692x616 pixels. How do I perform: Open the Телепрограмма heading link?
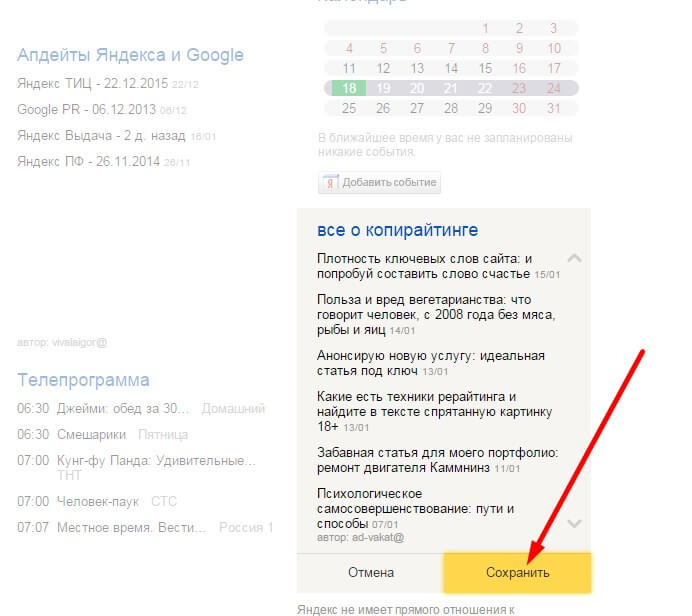click(x=83, y=380)
